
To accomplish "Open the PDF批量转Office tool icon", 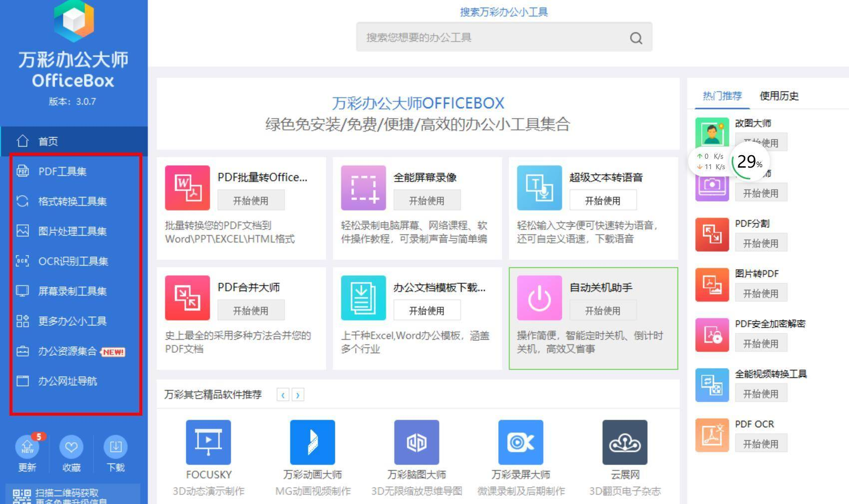I will pos(187,188).
